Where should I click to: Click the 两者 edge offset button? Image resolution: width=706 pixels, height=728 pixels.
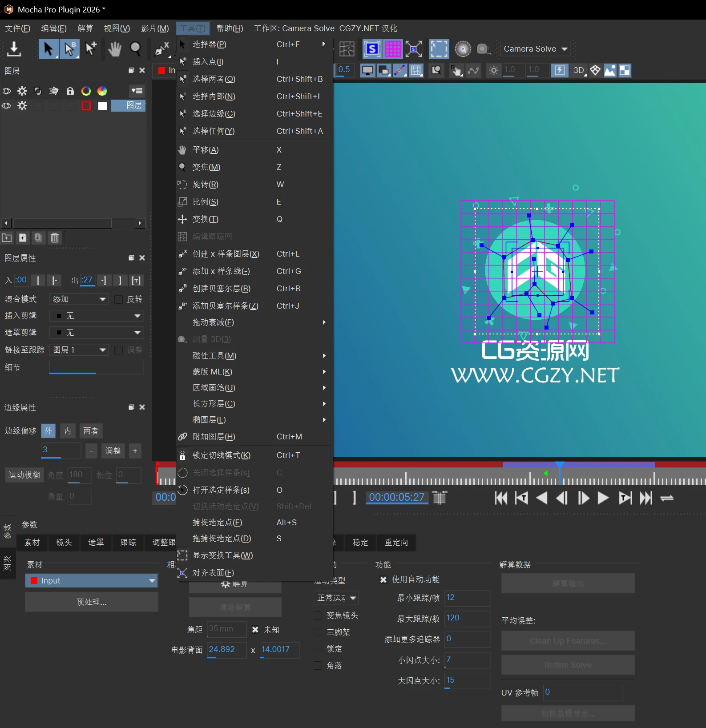coord(91,431)
